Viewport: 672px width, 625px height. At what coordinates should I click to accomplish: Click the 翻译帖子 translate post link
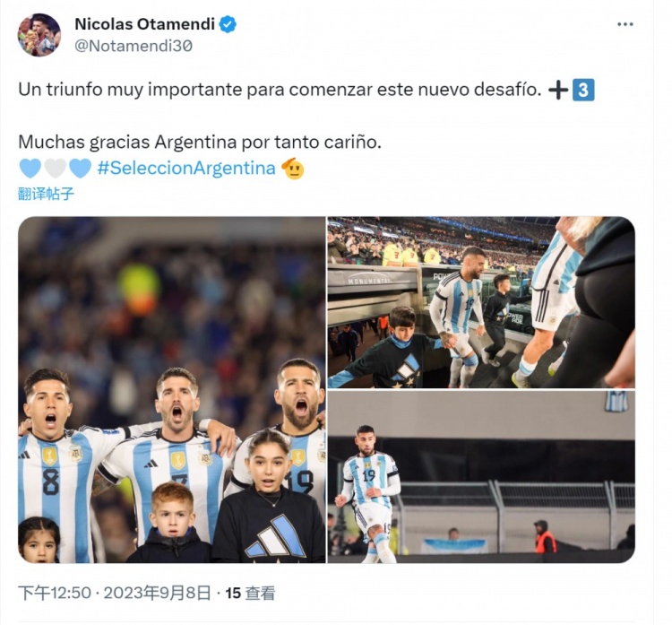(x=46, y=194)
